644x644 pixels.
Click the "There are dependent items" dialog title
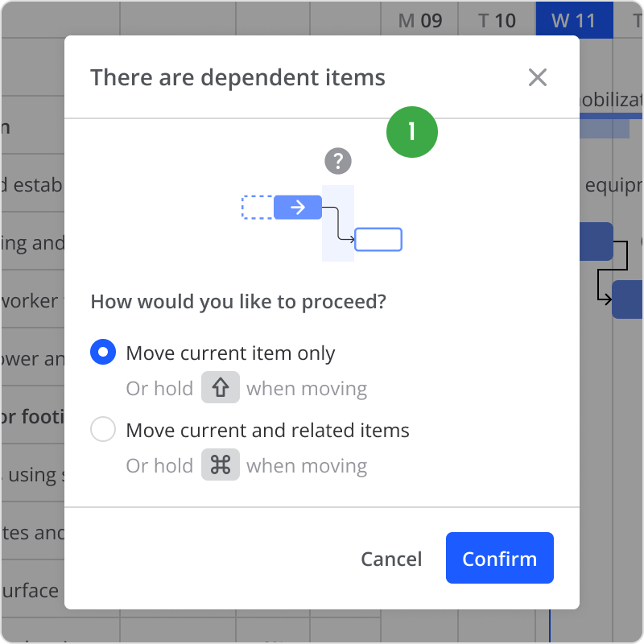[x=237, y=77]
